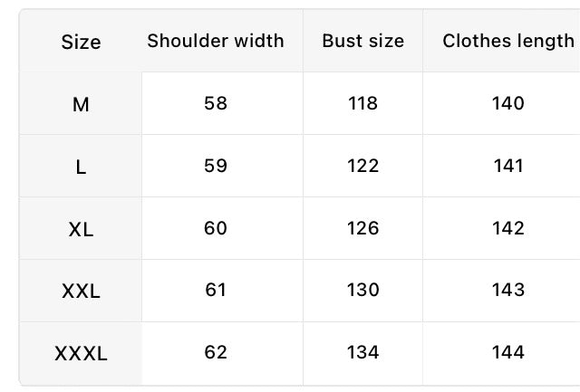Select the Clothes length header
The height and width of the screenshot is (392, 580).
coord(508,41)
